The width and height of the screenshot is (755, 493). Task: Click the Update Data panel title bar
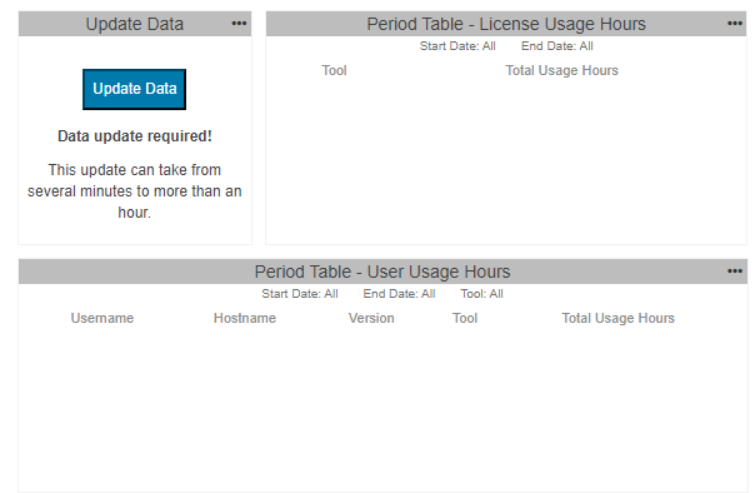click(135, 24)
